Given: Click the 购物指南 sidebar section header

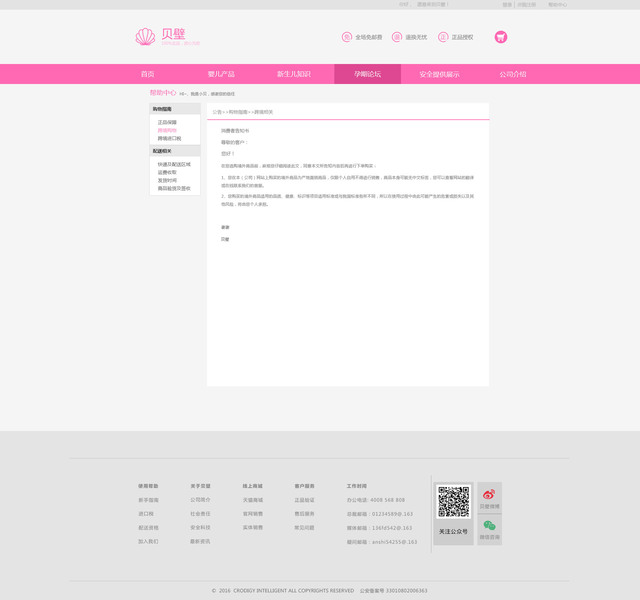Looking at the screenshot, I should coord(175,109).
